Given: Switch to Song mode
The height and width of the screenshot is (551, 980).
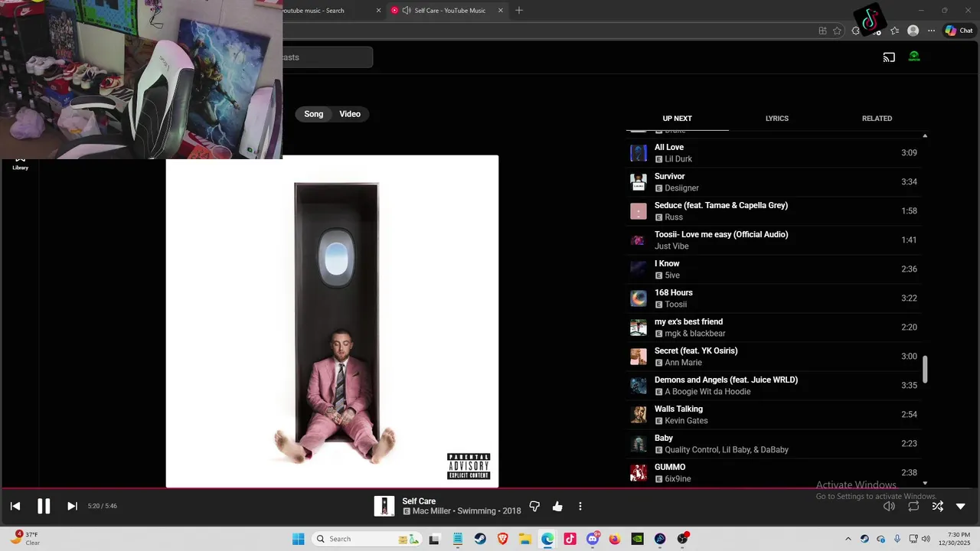Looking at the screenshot, I should click(x=314, y=114).
